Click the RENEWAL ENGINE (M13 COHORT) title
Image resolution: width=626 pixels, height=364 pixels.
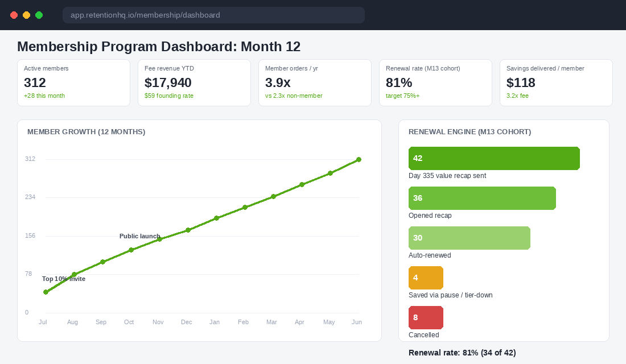point(470,132)
